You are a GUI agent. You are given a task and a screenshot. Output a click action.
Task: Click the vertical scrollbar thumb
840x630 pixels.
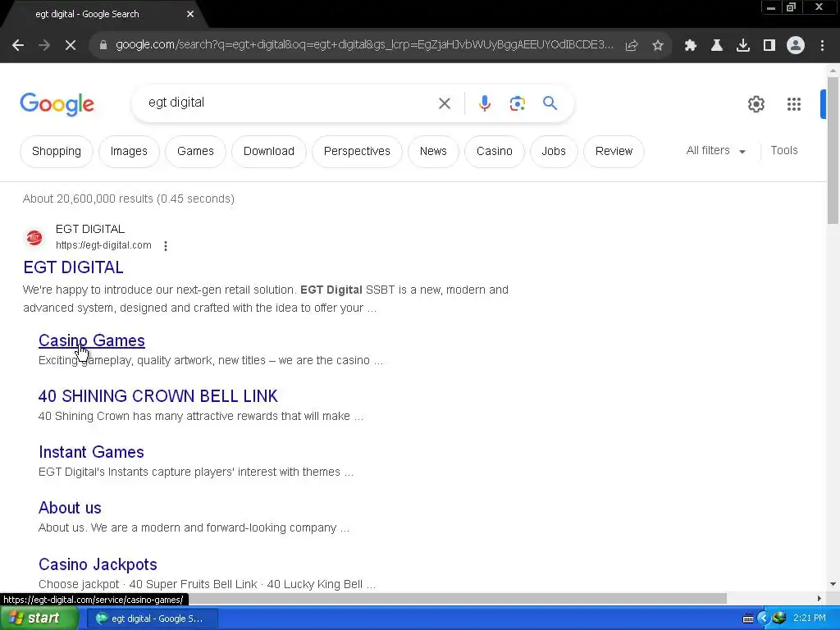833,150
